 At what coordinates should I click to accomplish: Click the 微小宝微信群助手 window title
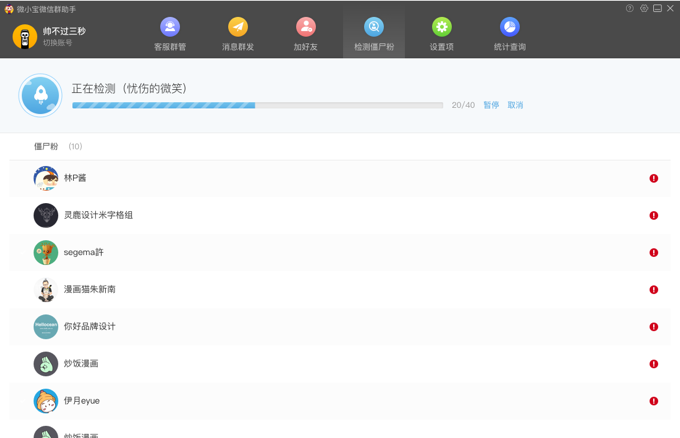(x=46, y=9)
